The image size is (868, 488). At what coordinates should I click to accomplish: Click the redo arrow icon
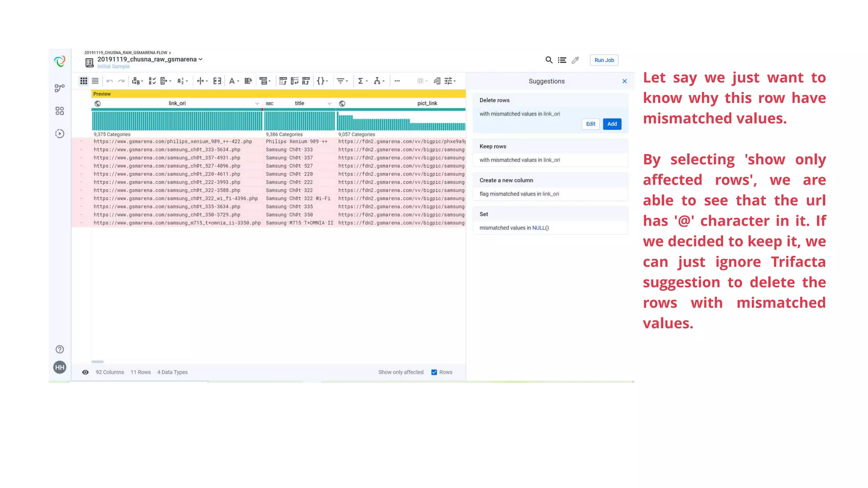coord(121,81)
